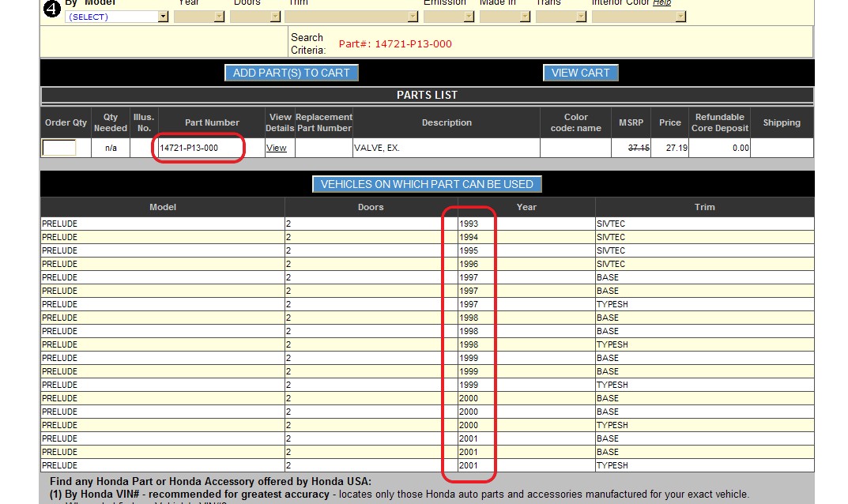Expand the Year dropdown

tap(199, 17)
